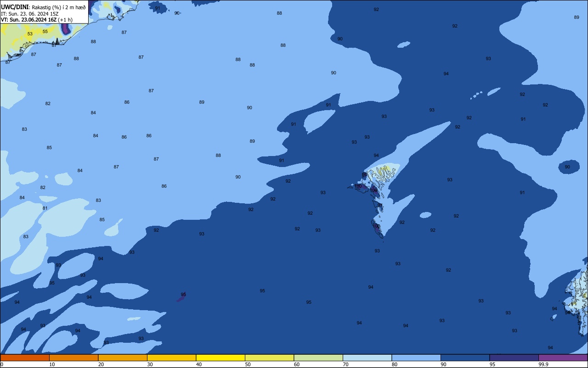Image resolution: width=588 pixels, height=368 pixels.
Task: Pick the 40–50 bright yellow legend swatch
Action: tap(220, 357)
